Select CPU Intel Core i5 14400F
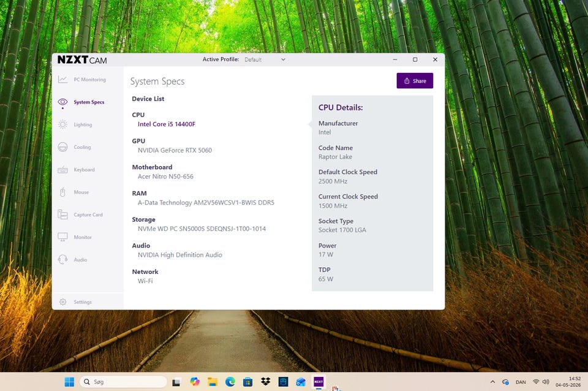The height and width of the screenshot is (391, 588). pos(167,124)
